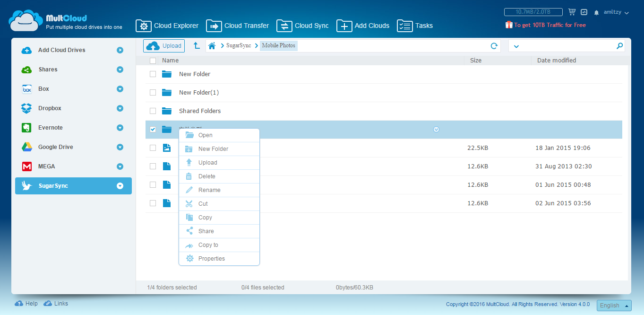Expand the Google Drive arrow
The height and width of the screenshot is (315, 644).
point(120,147)
